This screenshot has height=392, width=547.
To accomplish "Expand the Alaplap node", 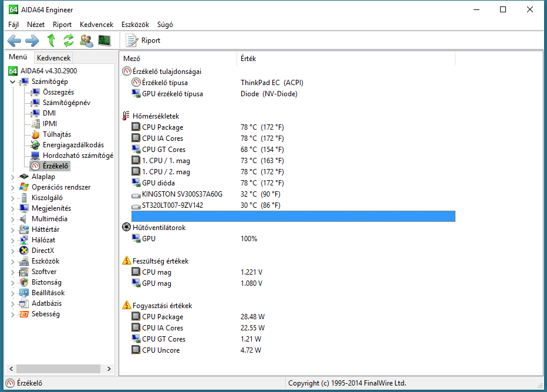I will (x=13, y=177).
